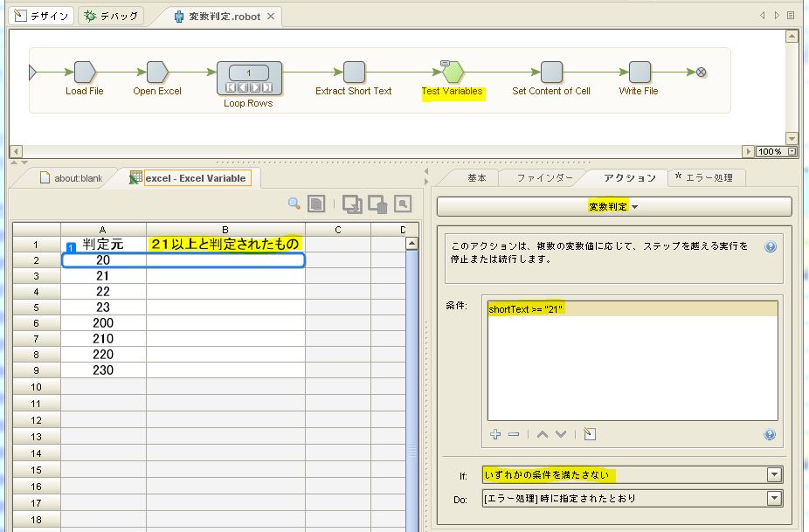The width and height of the screenshot is (809, 532).
Task: Open the アクション tab
Action: point(629,178)
